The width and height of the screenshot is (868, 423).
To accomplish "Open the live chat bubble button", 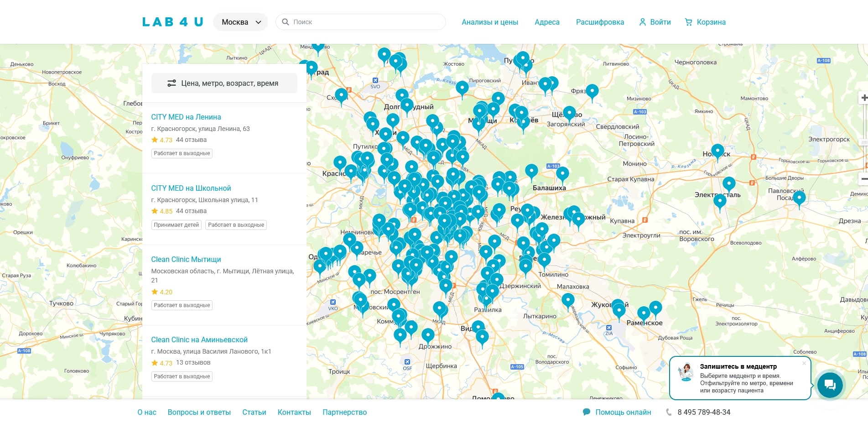I will [830, 385].
